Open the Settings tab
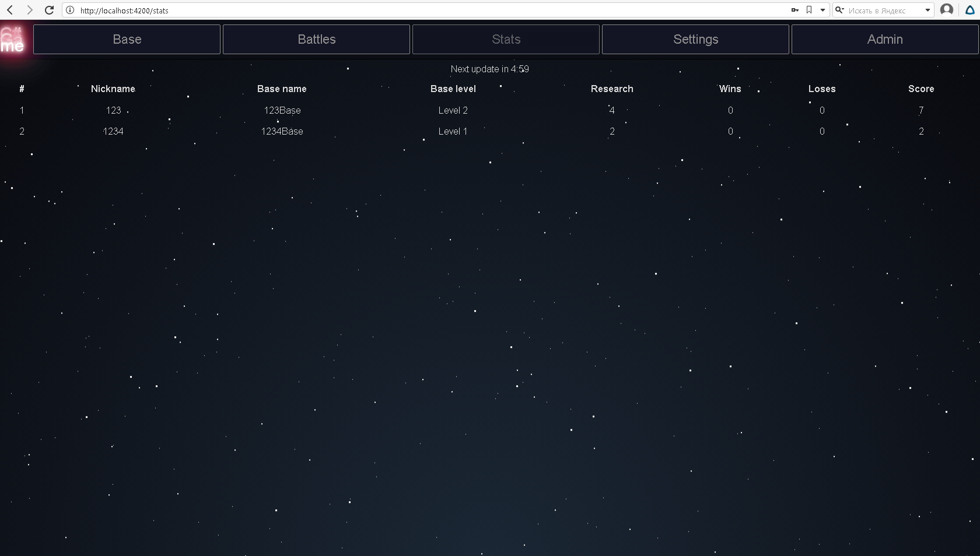The width and height of the screenshot is (980, 556). coord(696,39)
